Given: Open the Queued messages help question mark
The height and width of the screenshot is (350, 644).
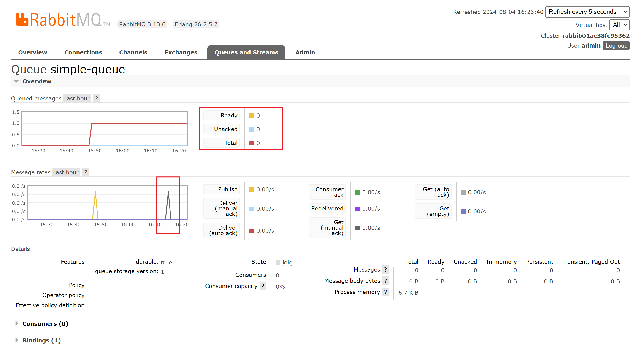Looking at the screenshot, I should coord(97,98).
